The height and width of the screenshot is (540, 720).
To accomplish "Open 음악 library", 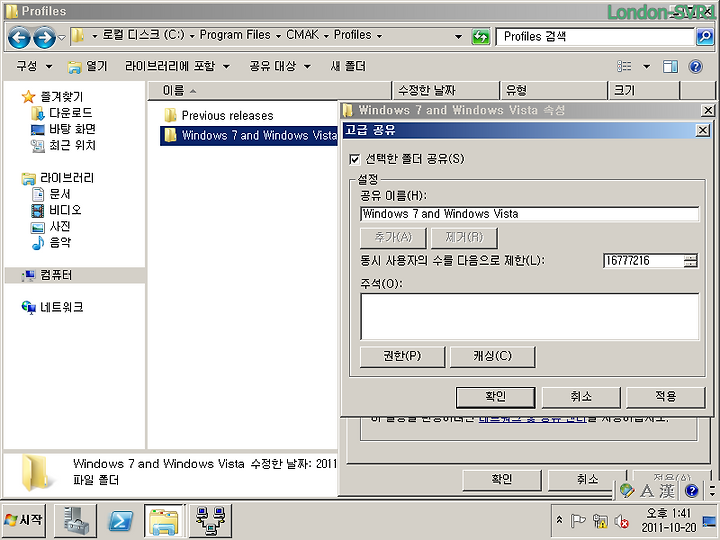I will [51, 242].
